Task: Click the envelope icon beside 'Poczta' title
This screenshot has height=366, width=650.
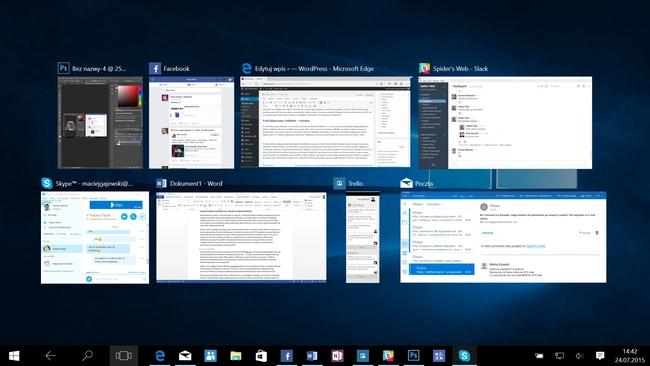Action: (x=406, y=183)
